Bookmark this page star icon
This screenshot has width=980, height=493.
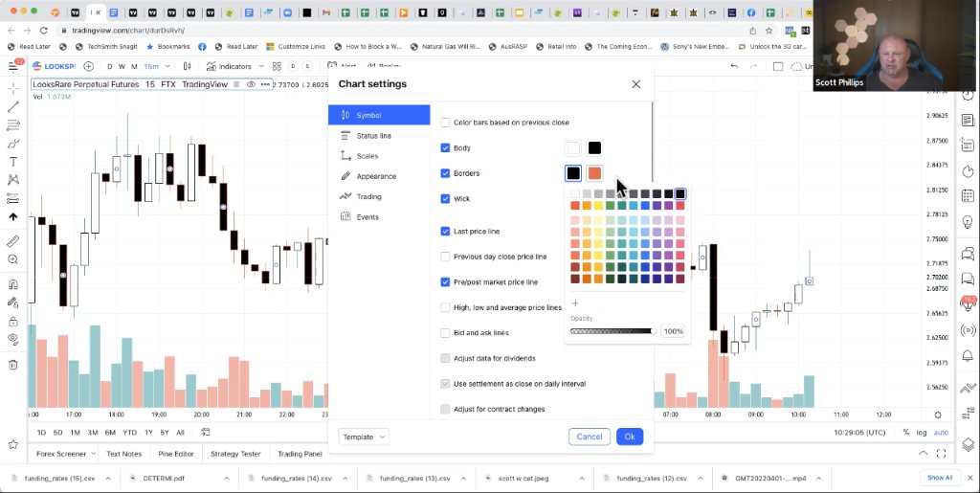pyautogui.click(x=768, y=30)
